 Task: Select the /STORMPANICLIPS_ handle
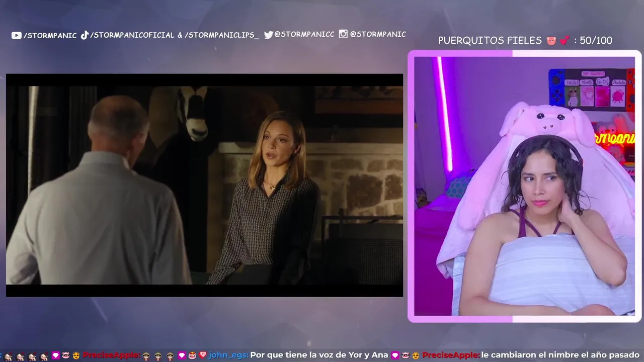222,35
